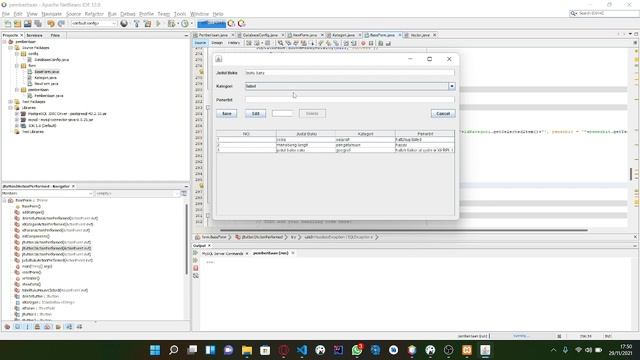Viewport: 640px width, 360px height.
Task: Click the Judul Buku text field
Action: (349, 73)
